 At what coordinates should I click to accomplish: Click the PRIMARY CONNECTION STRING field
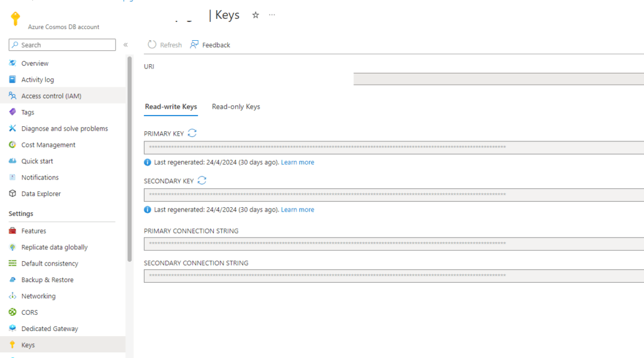pos(394,244)
